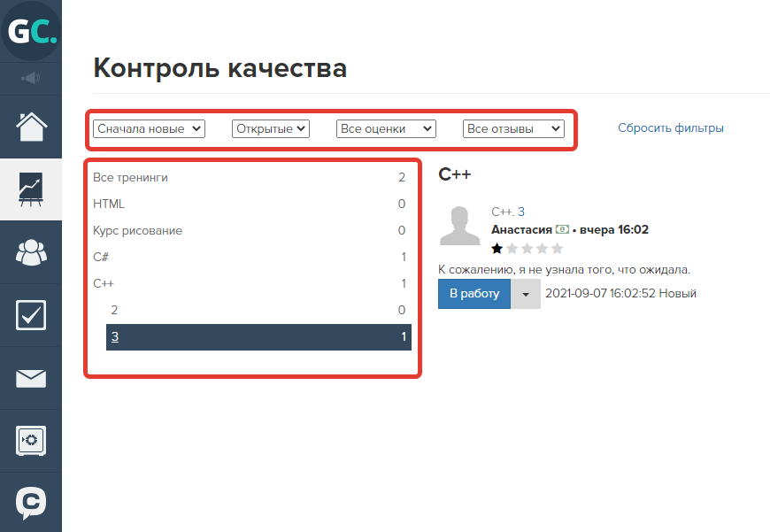Open the chat bubble icon at bottom
The image size is (770, 532).
coord(30,503)
